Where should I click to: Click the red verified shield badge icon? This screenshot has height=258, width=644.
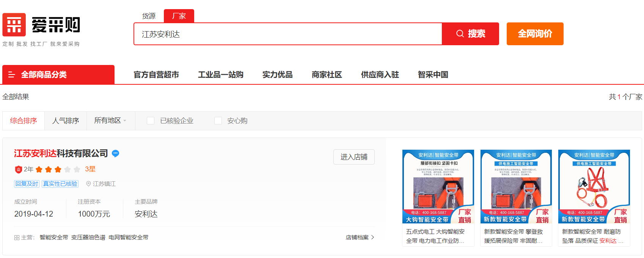pos(18,169)
